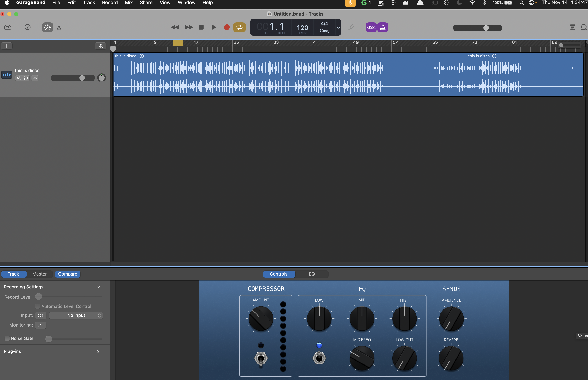The image size is (588, 380).
Task: Click the Play transport button
Action: click(x=214, y=27)
